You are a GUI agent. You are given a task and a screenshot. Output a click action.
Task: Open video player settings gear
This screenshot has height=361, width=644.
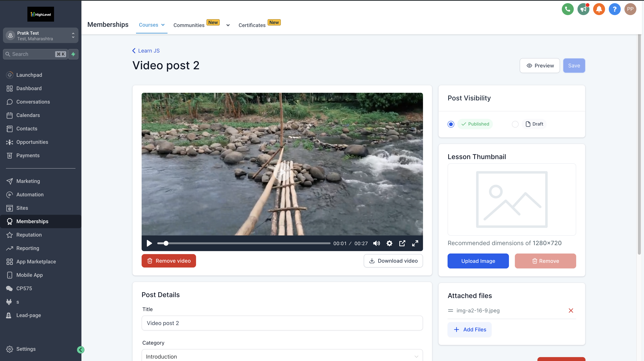pos(389,243)
